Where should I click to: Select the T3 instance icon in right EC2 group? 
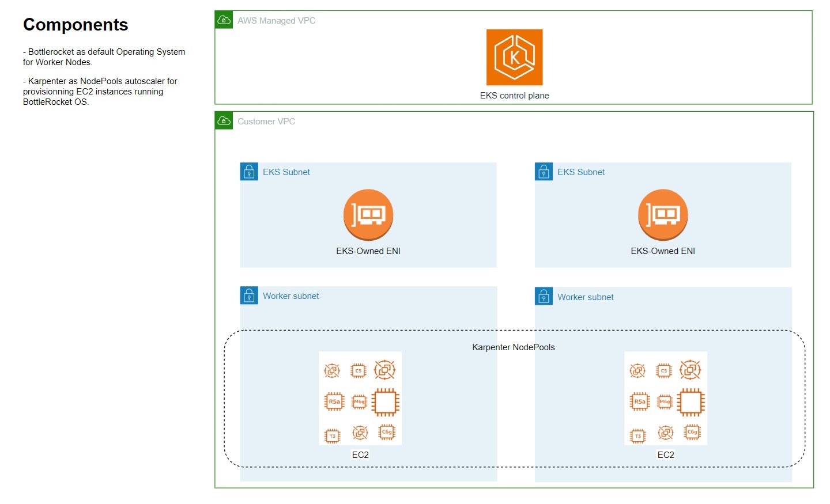(x=638, y=436)
